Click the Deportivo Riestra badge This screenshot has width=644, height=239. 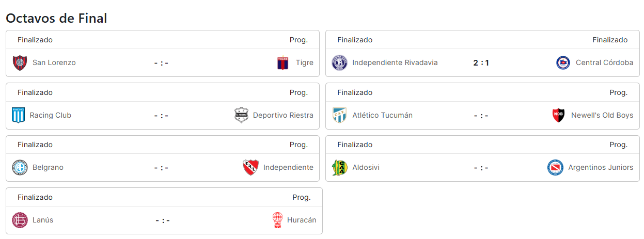[241, 116]
